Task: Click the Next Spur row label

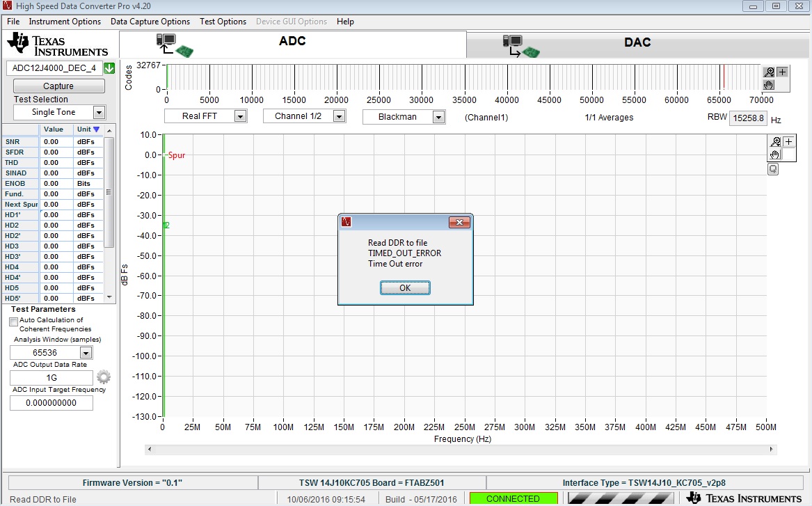Action: coord(21,204)
